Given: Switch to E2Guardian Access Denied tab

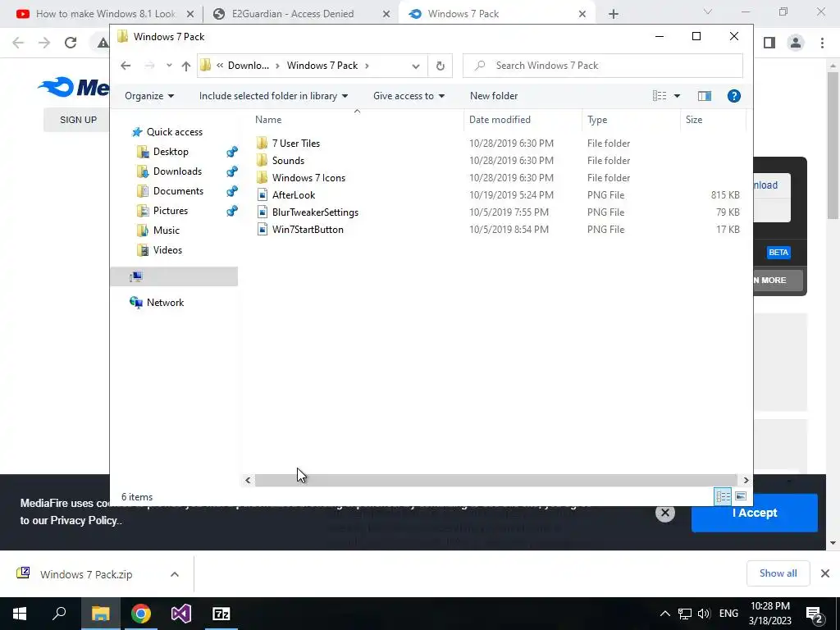Looking at the screenshot, I should (300, 14).
